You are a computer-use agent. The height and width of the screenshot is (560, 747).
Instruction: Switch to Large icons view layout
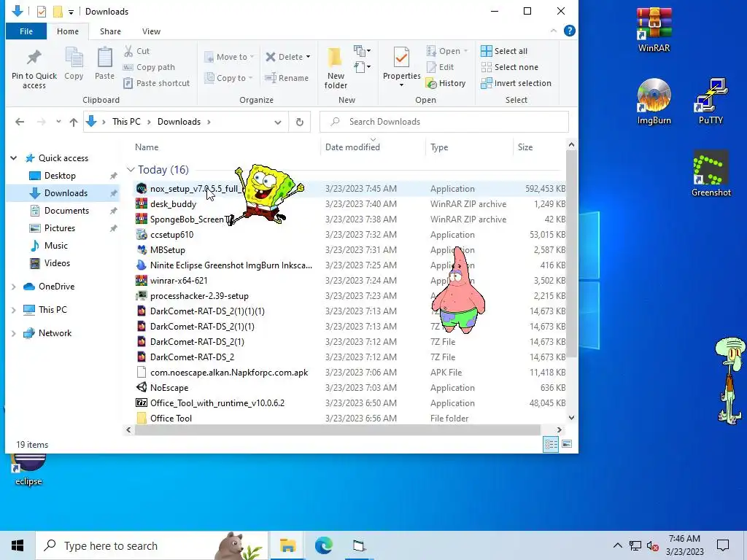point(567,444)
